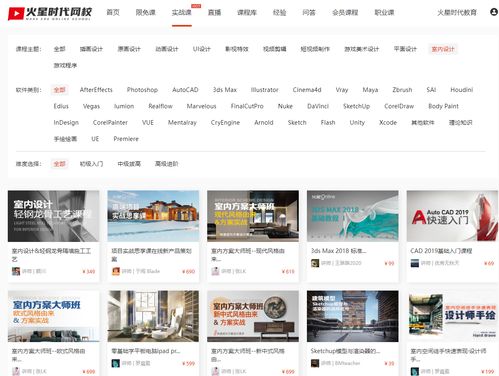
Task: Click instructor avatar under 项目实战思享课 course
Action: tap(116, 271)
